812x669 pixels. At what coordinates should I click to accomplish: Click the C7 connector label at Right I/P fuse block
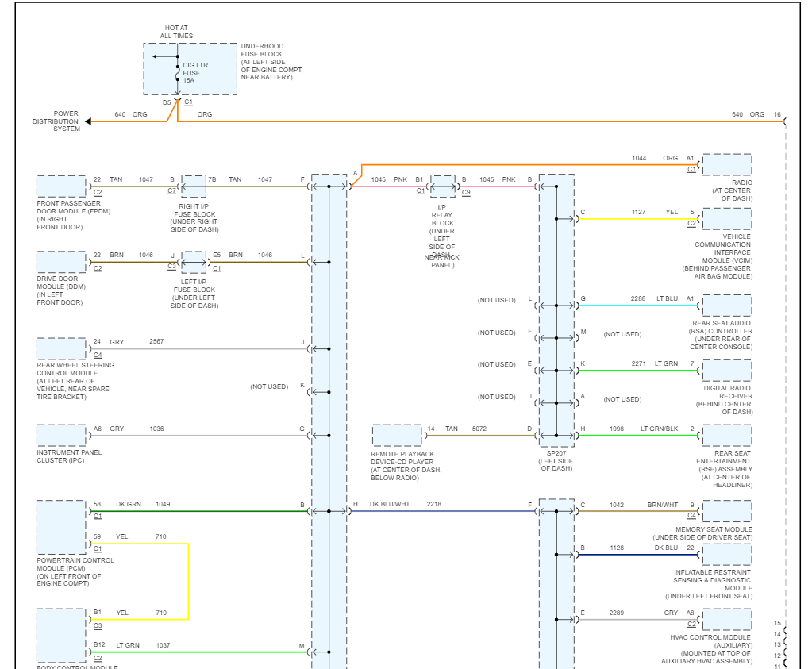pos(172,191)
